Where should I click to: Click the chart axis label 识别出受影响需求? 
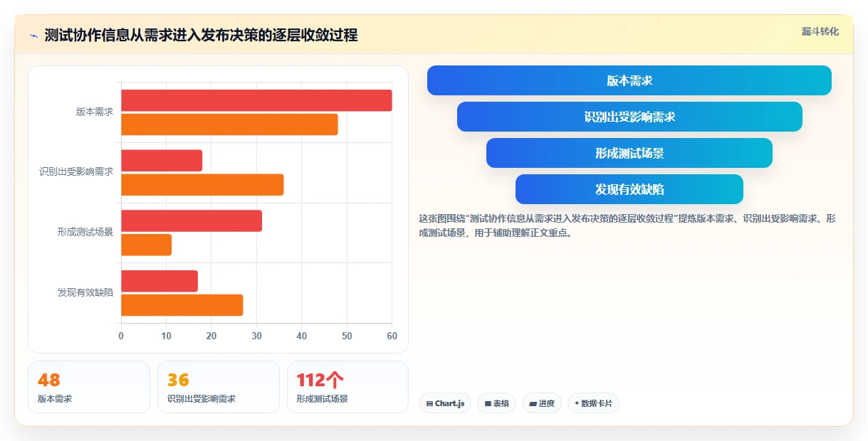(x=76, y=172)
